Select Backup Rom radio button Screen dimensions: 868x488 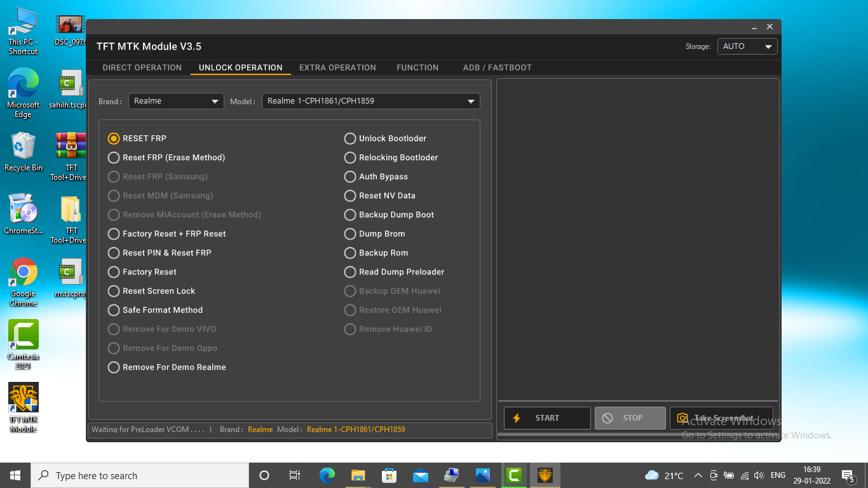[376, 253]
